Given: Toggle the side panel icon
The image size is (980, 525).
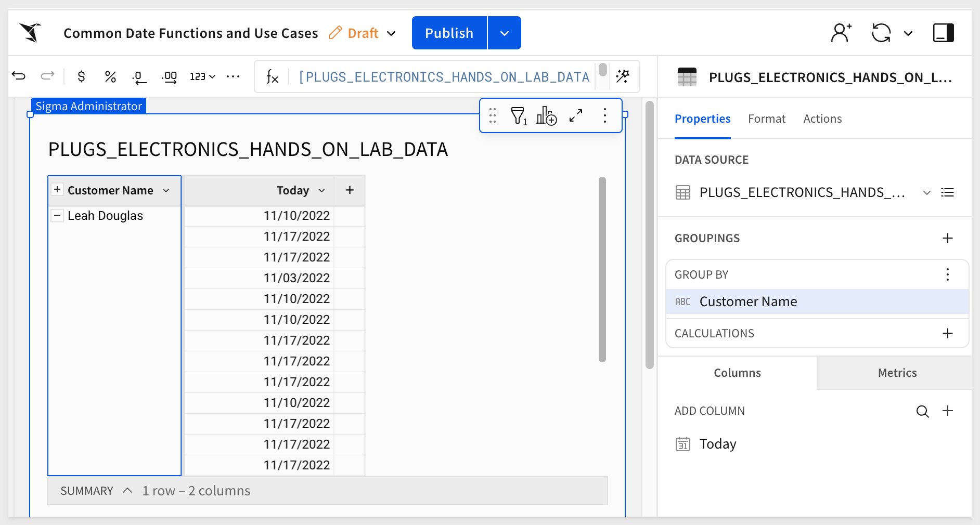Looking at the screenshot, I should point(943,33).
